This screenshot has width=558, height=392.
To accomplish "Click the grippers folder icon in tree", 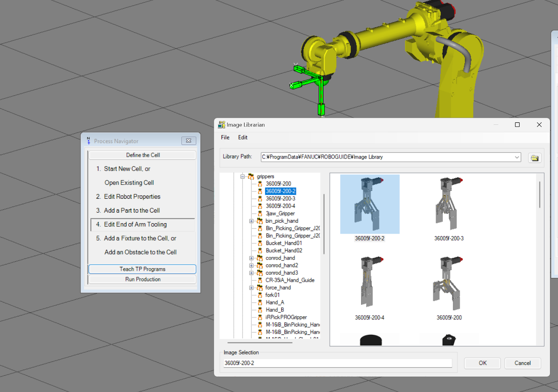I will [x=251, y=176].
